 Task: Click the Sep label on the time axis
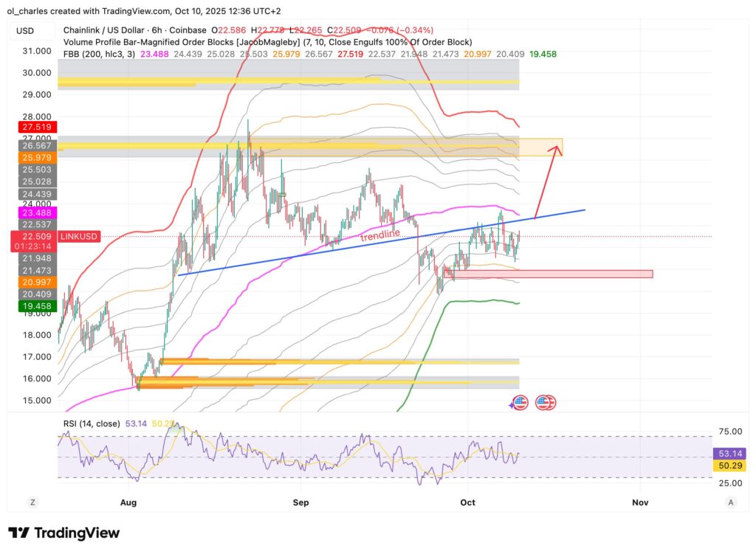click(300, 502)
